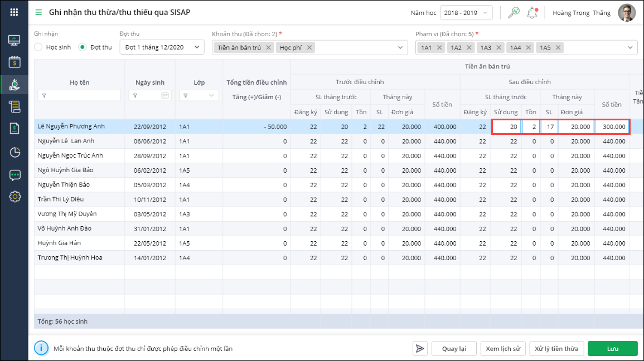Click the paper plane send icon

[420, 349]
